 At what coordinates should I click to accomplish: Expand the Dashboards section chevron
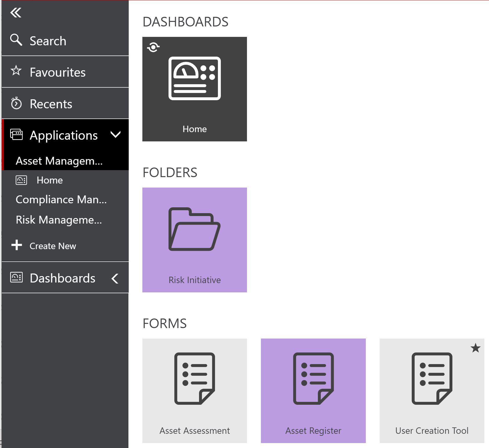(x=115, y=278)
